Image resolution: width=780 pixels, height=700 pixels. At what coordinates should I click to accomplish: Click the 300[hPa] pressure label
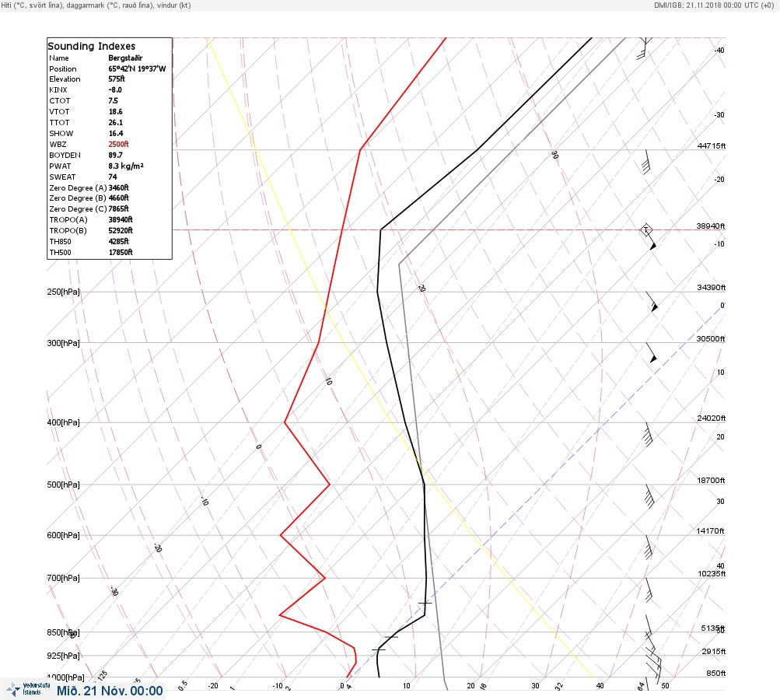click(63, 343)
